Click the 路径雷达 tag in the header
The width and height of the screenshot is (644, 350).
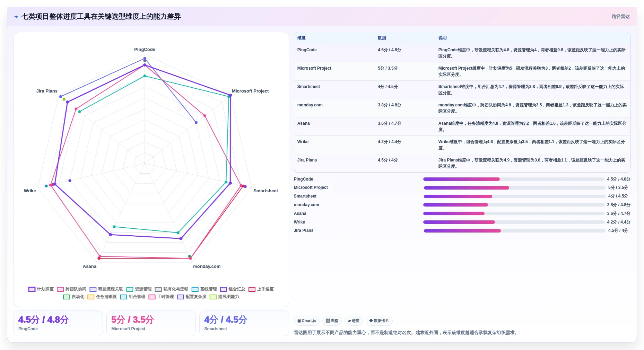tap(620, 17)
